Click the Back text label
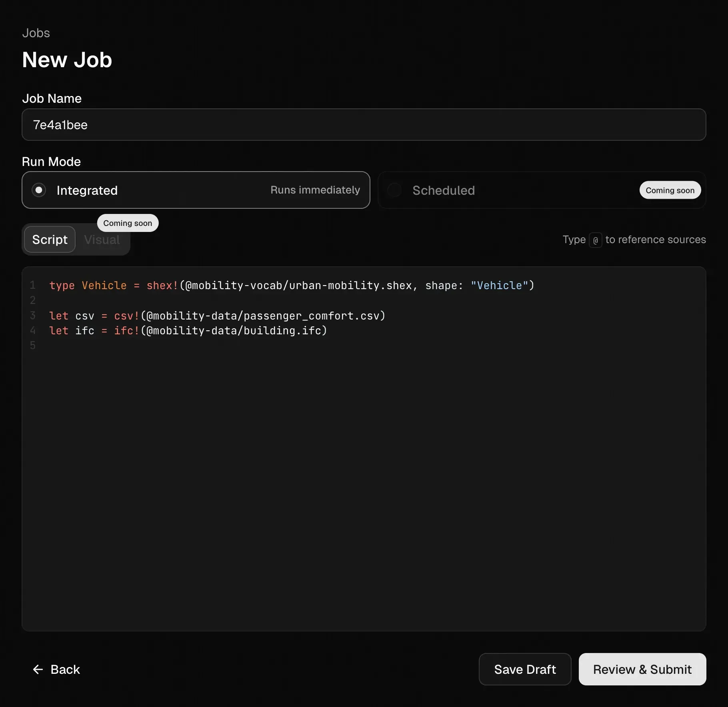This screenshot has width=728, height=707. [x=65, y=669]
